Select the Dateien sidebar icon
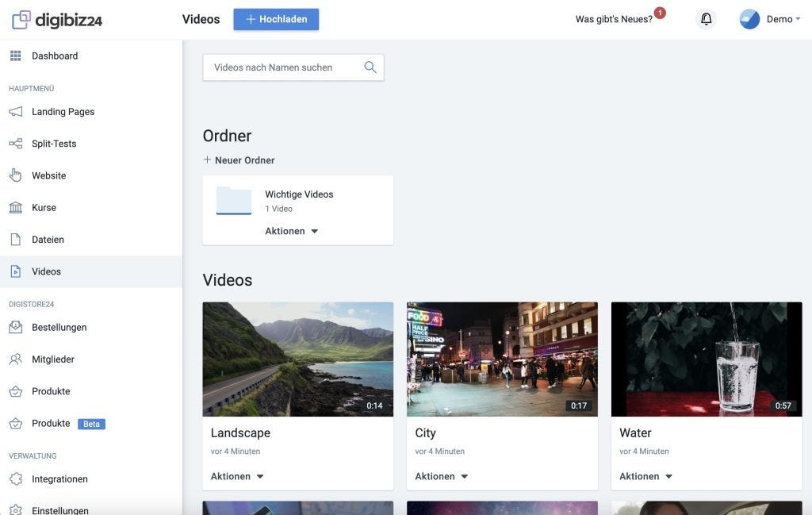The image size is (812, 515). [x=14, y=237]
